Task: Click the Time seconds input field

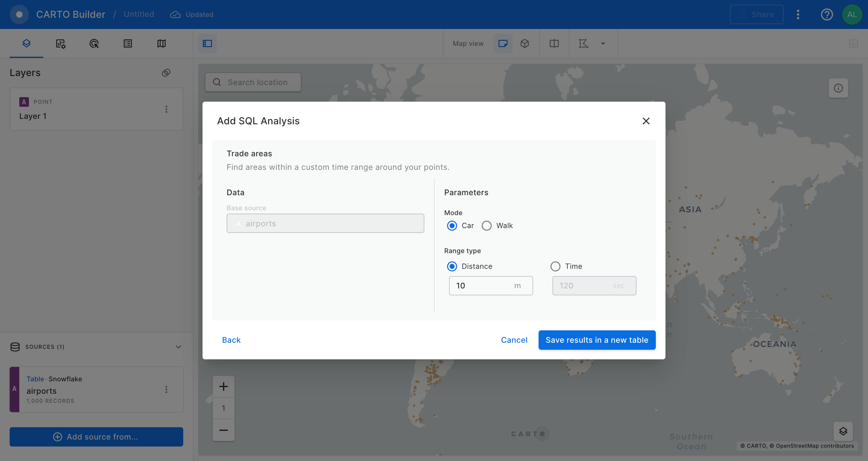Action: (594, 286)
